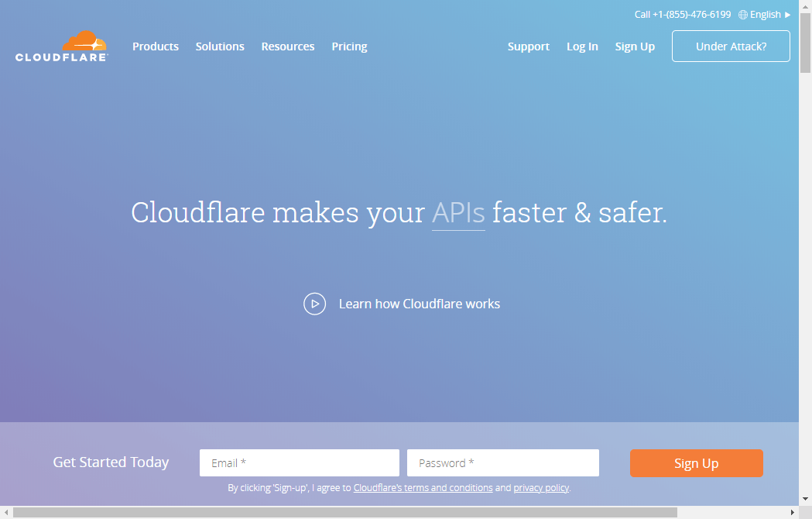Click Log In in header

pos(582,46)
